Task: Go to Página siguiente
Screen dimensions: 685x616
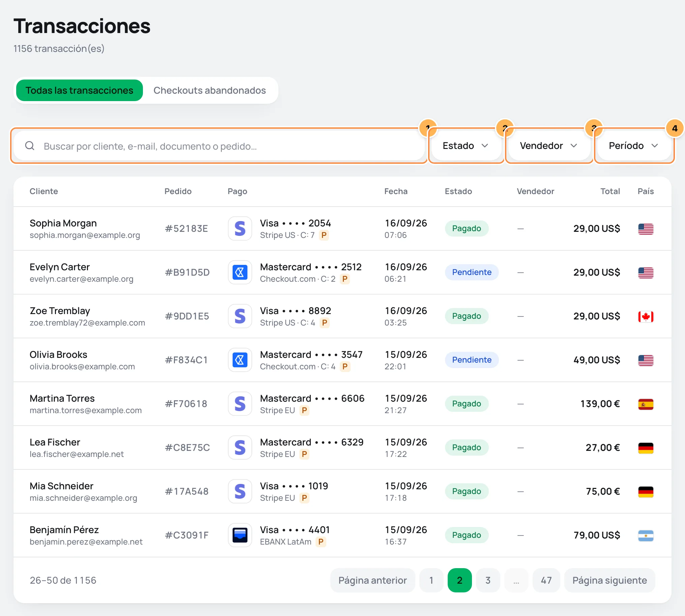Action: (609, 580)
